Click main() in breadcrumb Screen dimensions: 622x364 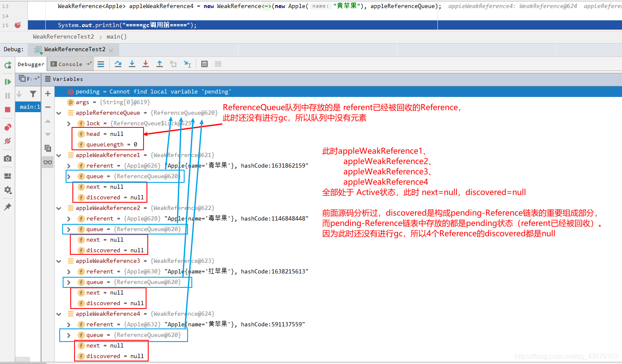(x=116, y=37)
